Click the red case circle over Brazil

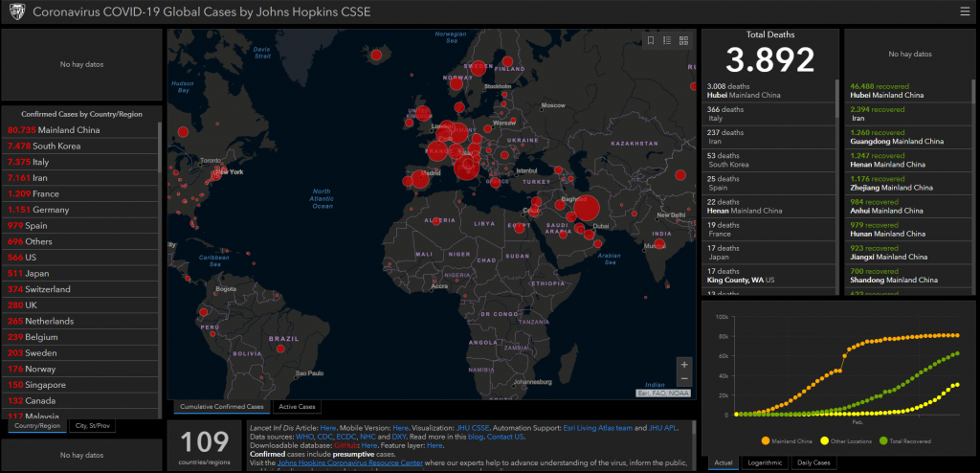(x=280, y=349)
